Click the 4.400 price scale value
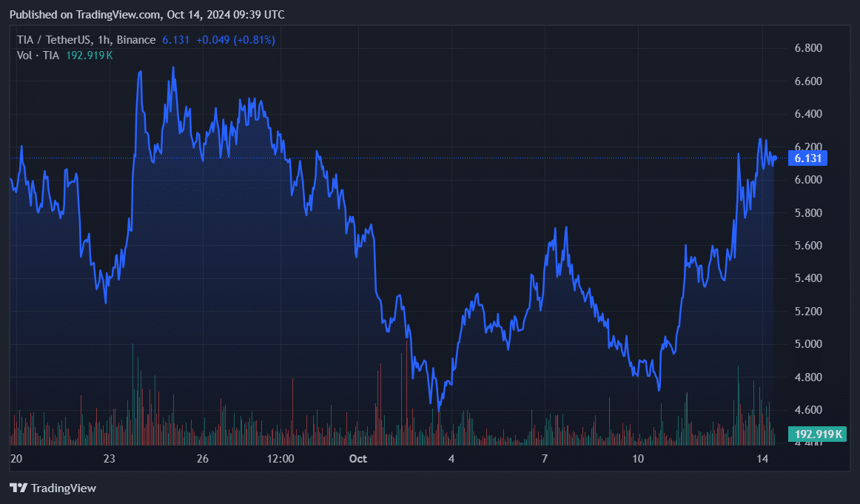This screenshot has height=504, width=860. 810,442
